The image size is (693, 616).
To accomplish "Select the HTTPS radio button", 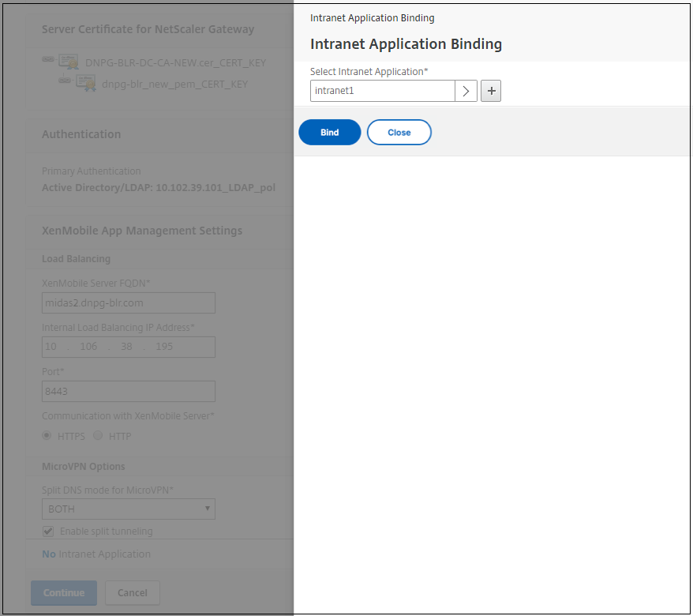I will pos(47,436).
